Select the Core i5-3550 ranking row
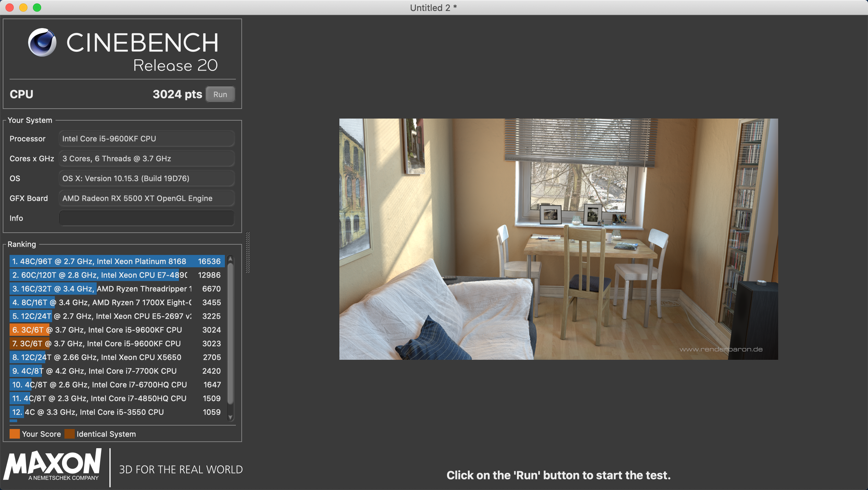This screenshot has height=490, width=868. click(x=117, y=412)
